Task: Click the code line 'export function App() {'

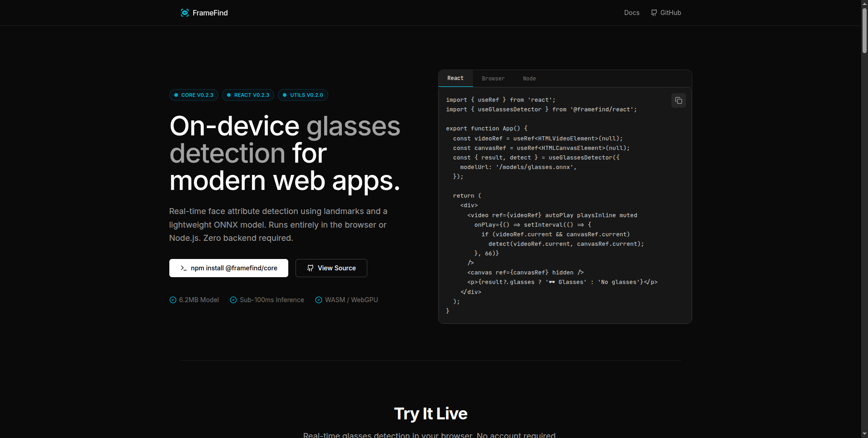Action: pos(487,129)
